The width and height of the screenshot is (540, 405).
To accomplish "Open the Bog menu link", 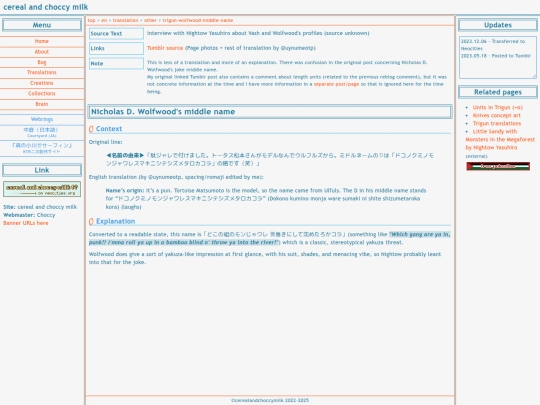I will 42,62.
